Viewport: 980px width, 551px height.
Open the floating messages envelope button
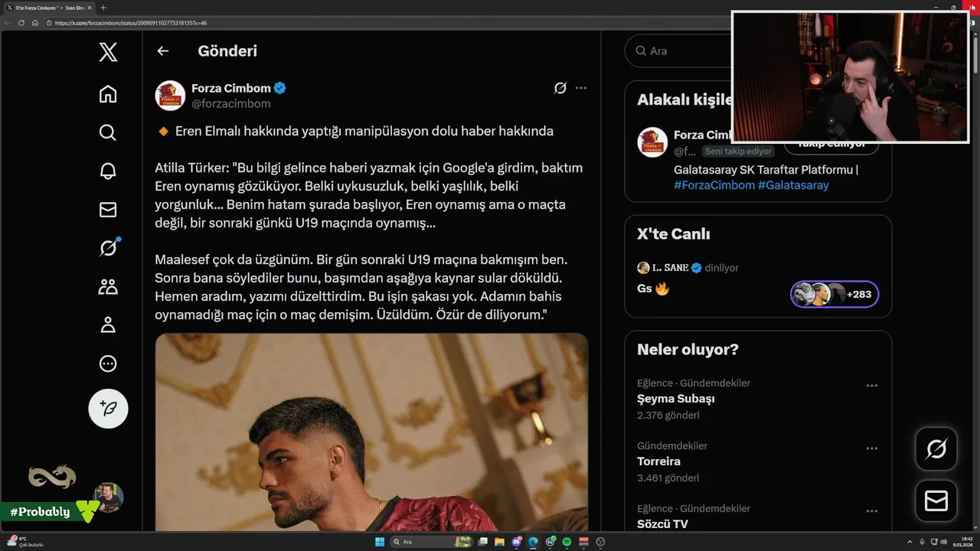[936, 501]
